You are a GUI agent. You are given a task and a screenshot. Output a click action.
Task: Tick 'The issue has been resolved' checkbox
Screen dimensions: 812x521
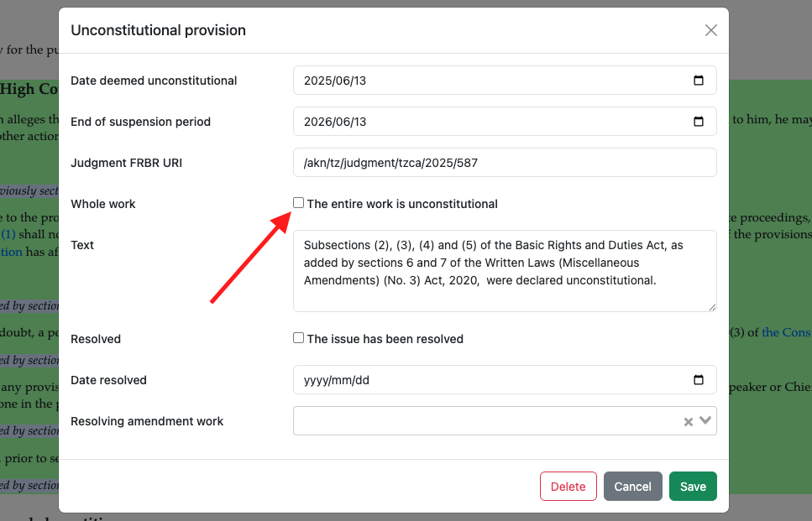click(298, 338)
